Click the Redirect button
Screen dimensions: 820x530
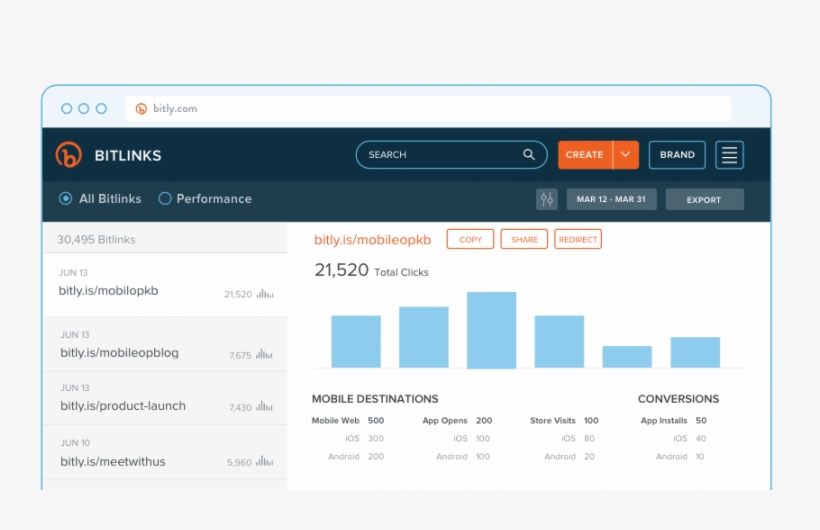(x=578, y=239)
